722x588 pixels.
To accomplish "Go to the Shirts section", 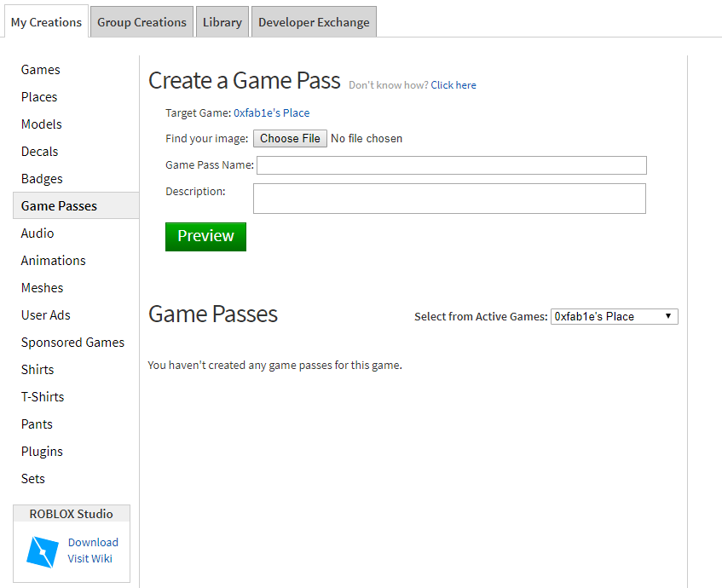I will click(x=38, y=369).
